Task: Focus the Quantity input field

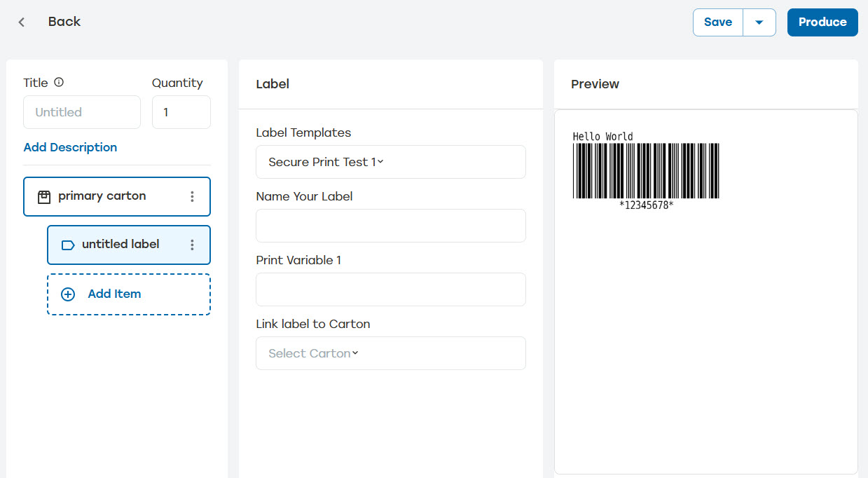Action: [x=181, y=112]
